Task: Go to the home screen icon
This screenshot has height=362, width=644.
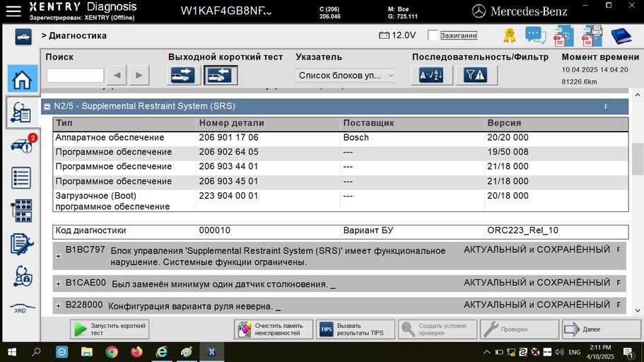Action: click(x=22, y=79)
